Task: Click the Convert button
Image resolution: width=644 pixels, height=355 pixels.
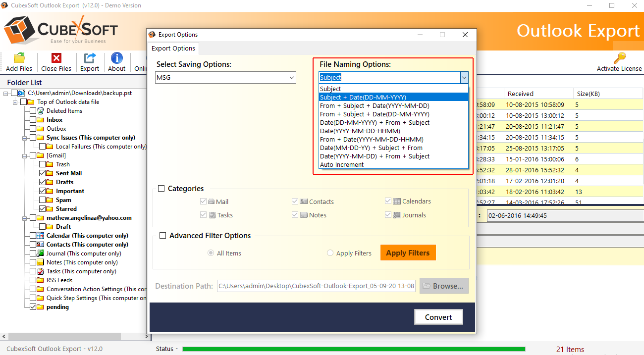Action: click(438, 317)
